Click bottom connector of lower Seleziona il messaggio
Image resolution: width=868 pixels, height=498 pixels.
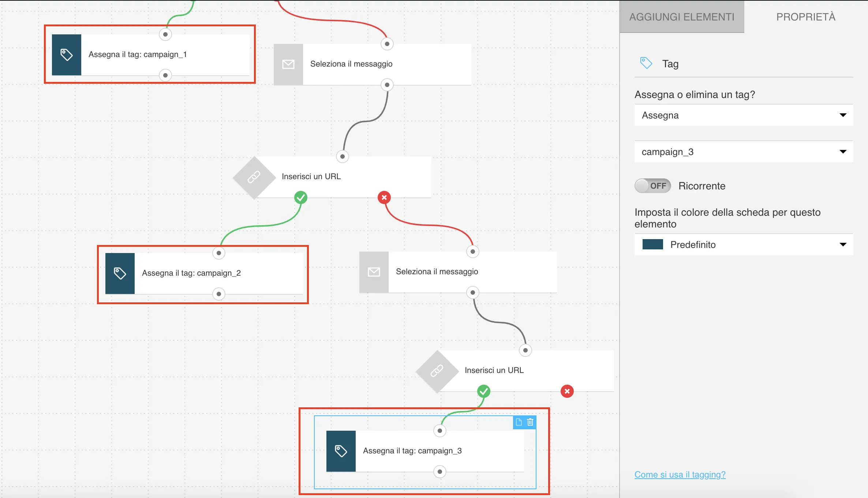click(x=473, y=293)
